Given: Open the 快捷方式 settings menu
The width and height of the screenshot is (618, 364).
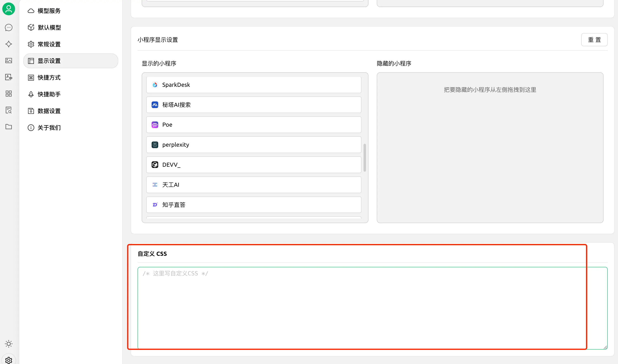Looking at the screenshot, I should 71,77.
